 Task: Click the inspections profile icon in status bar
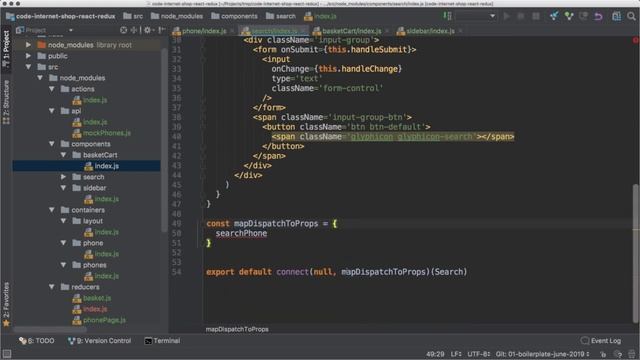click(x=619, y=354)
